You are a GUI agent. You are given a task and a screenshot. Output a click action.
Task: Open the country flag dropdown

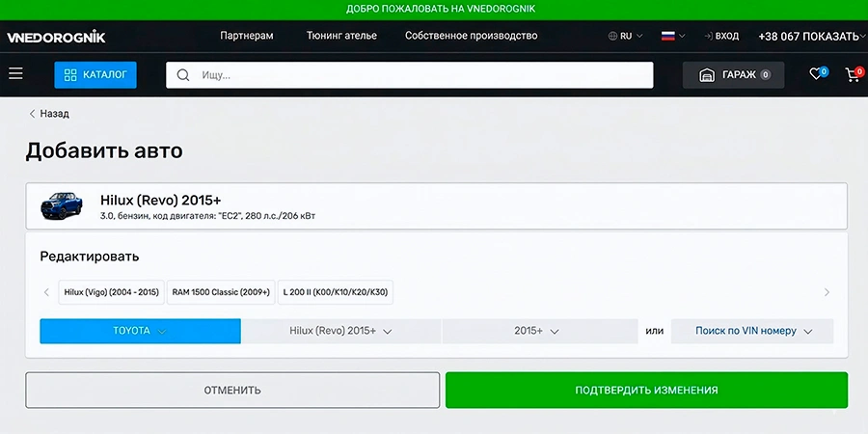pyautogui.click(x=672, y=36)
